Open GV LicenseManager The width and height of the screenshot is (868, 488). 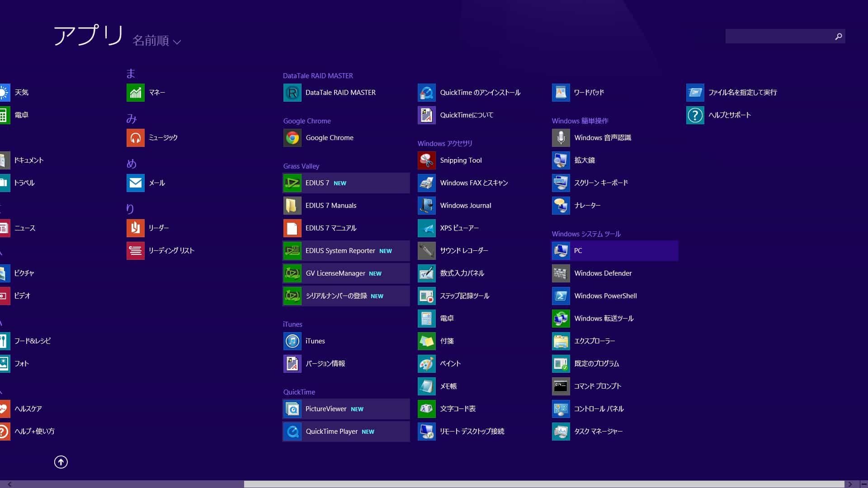point(346,273)
